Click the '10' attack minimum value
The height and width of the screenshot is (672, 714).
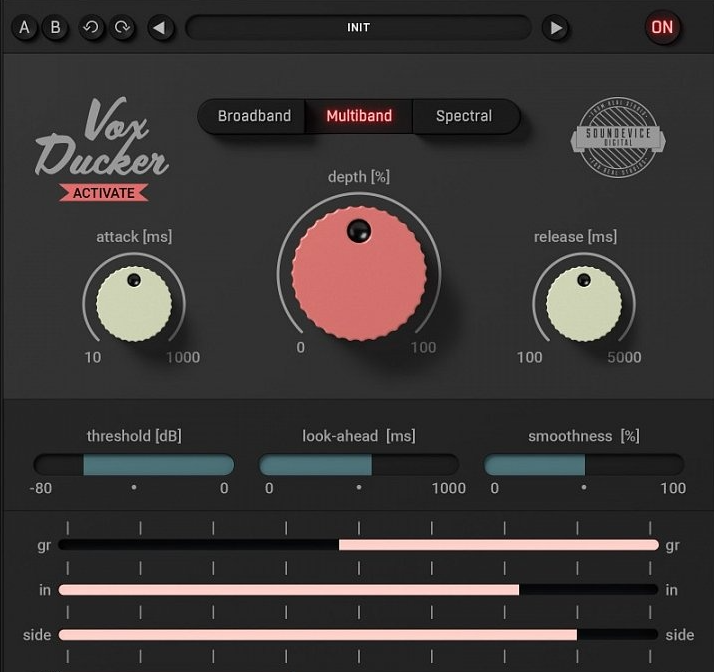[x=93, y=357]
